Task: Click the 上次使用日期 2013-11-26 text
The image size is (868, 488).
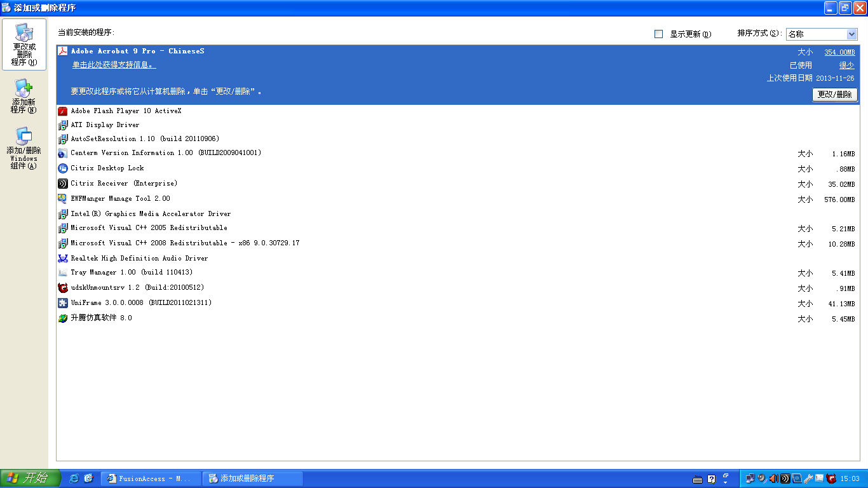Action: 810,78
